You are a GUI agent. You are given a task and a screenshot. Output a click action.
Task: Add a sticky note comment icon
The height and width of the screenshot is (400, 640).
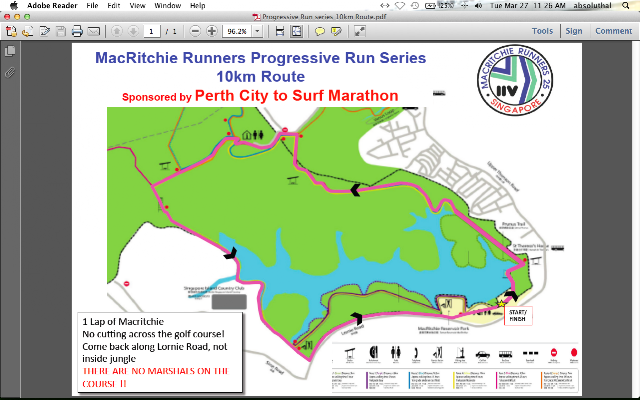click(x=320, y=31)
